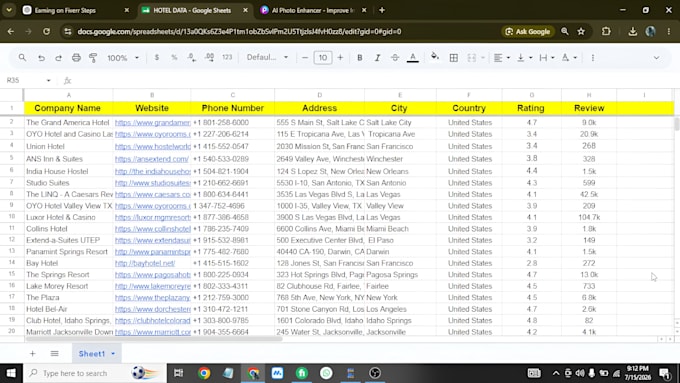Open the clubhotelcolorado link
Image resolution: width=680 pixels, height=383 pixels.
pyautogui.click(x=153, y=321)
